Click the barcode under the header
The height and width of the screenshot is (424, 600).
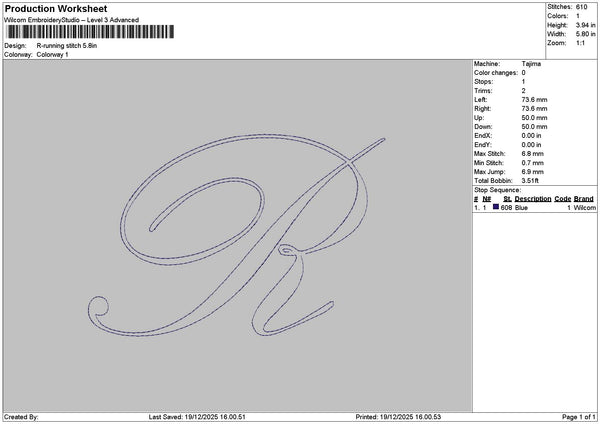click(x=90, y=32)
